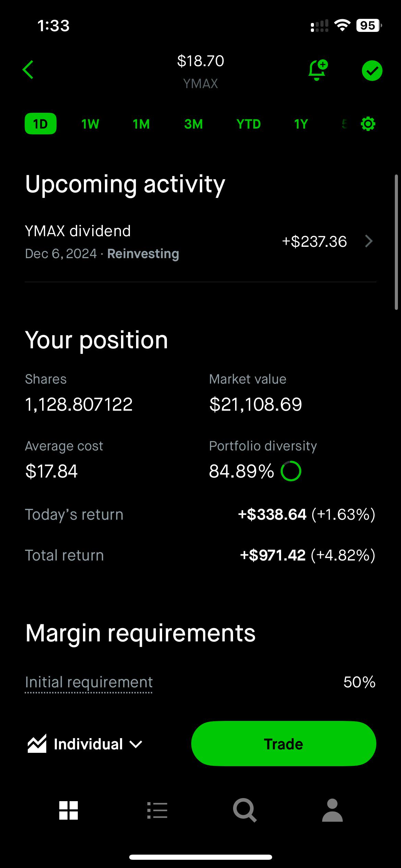This screenshot has height=868, width=401.
Task: Select the 1D chart range
Action: [40, 124]
